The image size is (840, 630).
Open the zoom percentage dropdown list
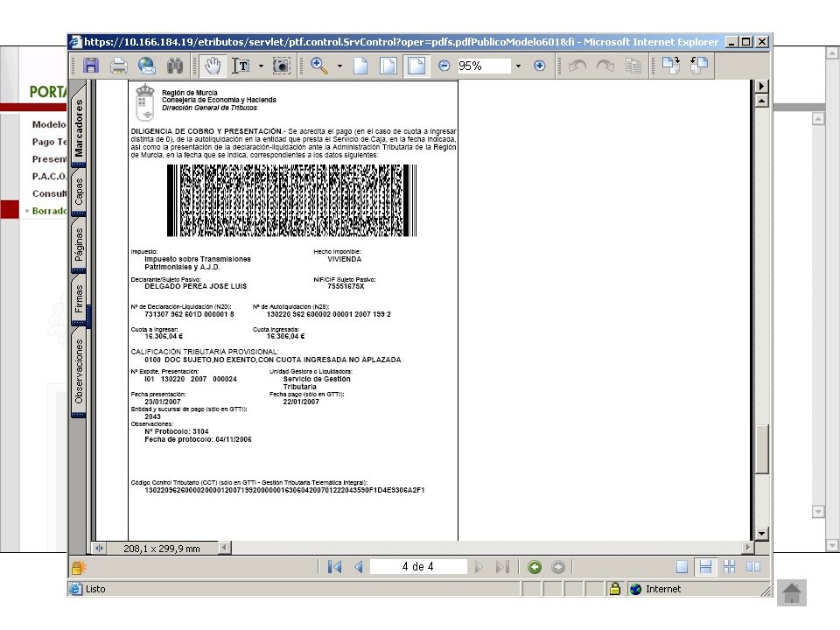pyautogui.click(x=518, y=66)
